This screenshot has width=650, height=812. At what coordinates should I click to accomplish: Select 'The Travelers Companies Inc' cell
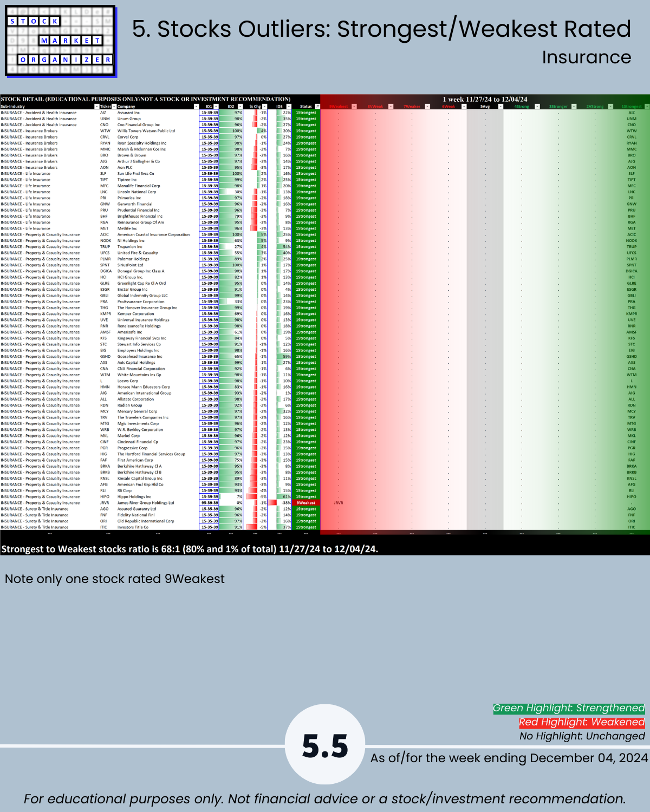143,417
